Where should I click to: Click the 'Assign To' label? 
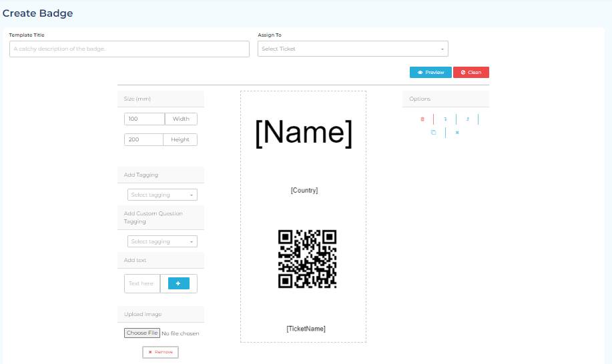(x=270, y=35)
